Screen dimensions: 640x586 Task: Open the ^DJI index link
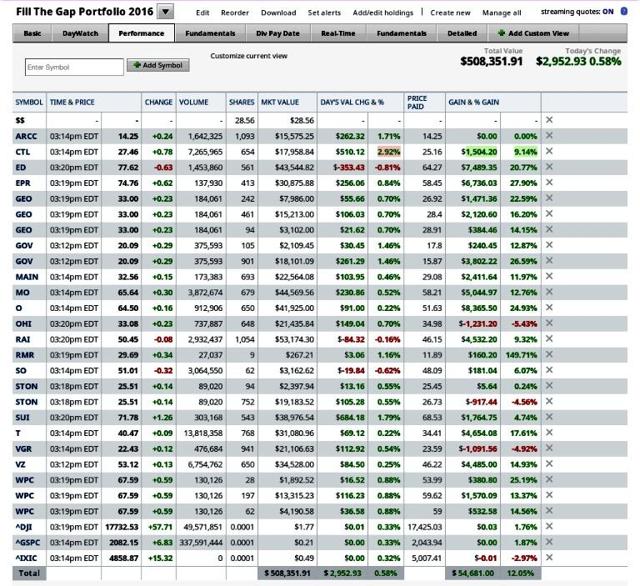(23, 527)
